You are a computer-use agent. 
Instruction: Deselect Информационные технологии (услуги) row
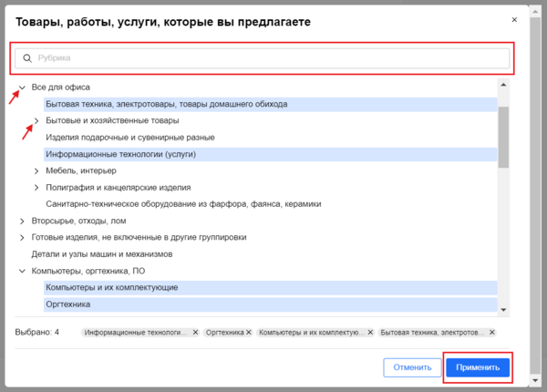coord(271,154)
